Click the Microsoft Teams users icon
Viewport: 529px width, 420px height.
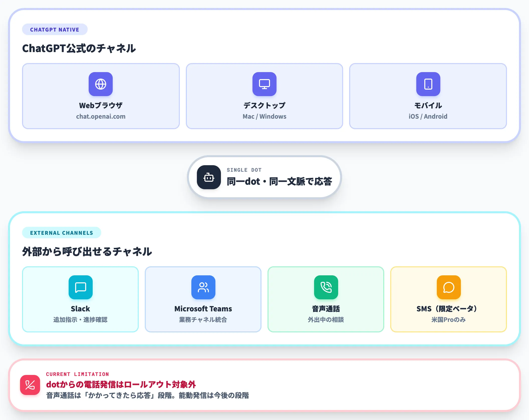click(x=203, y=287)
